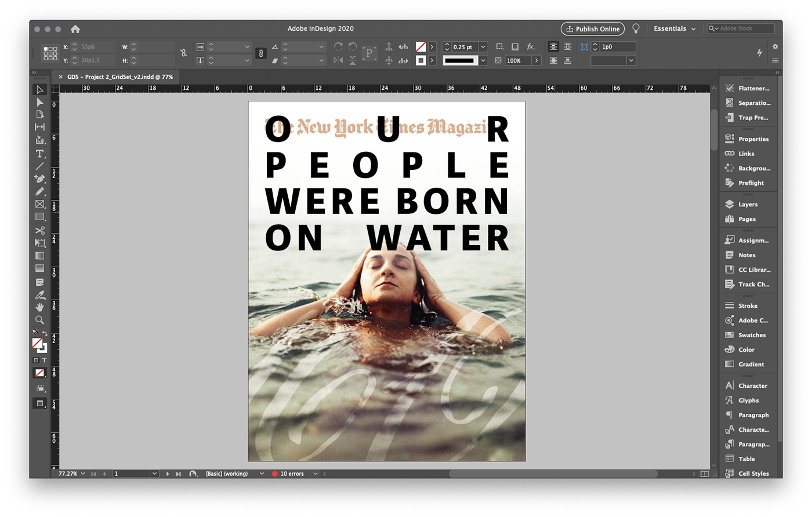Open the zoom level dropdown in status bar

pos(83,474)
